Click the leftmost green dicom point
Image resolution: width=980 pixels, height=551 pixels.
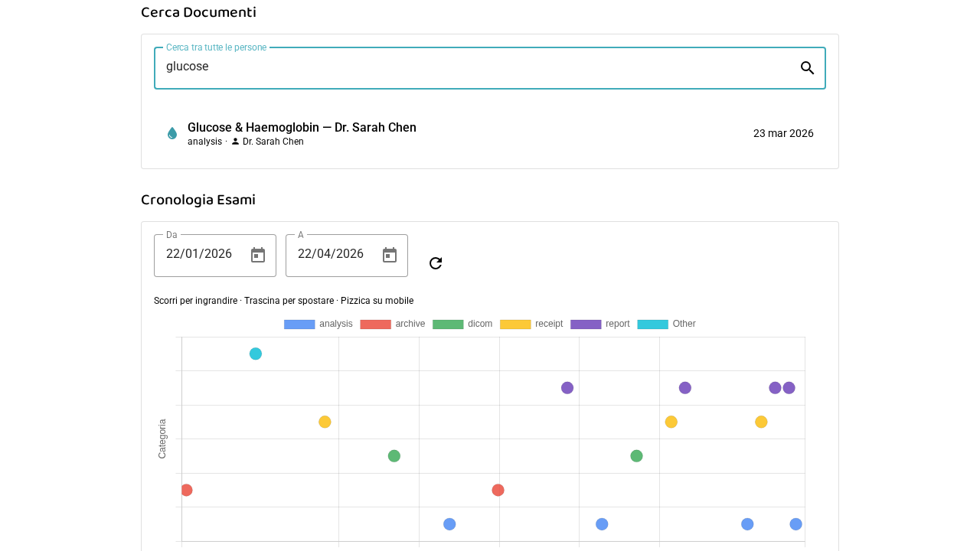pos(394,456)
